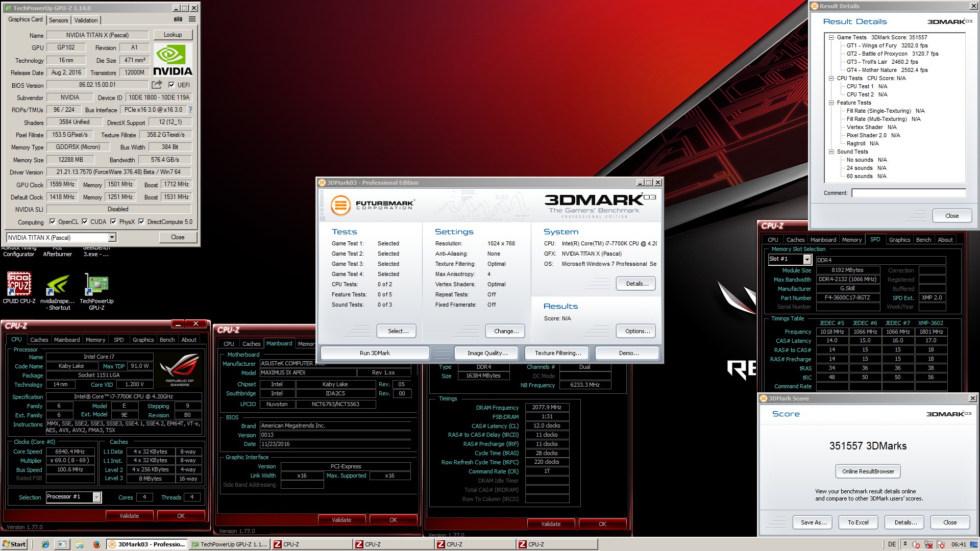This screenshot has width=980, height=551.
Task: Click the To Excel button in 3DMark Score
Action: tap(858, 522)
